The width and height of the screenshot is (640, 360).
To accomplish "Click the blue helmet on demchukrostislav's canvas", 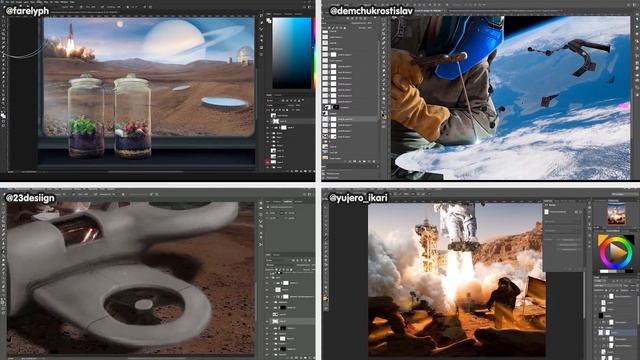I will (469, 49).
